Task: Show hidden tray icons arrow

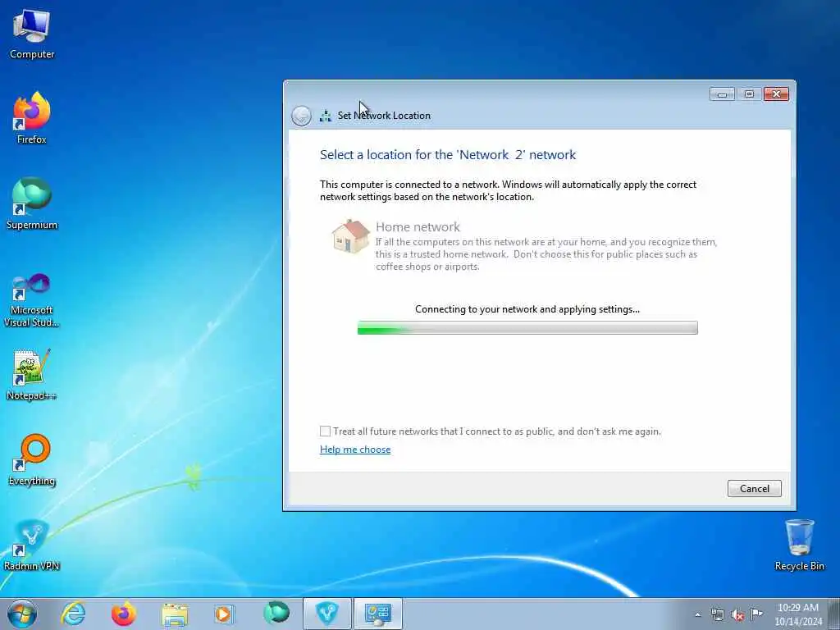Action: [697, 615]
